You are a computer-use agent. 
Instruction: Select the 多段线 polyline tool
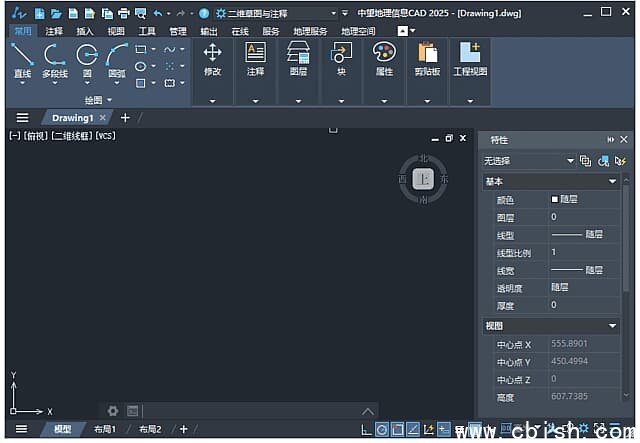(55, 60)
